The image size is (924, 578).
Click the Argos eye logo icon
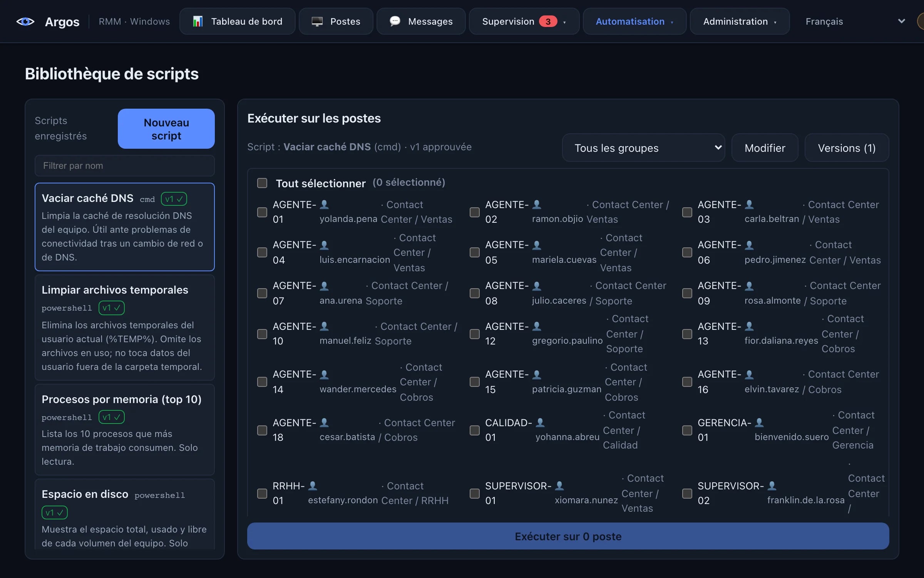point(25,22)
